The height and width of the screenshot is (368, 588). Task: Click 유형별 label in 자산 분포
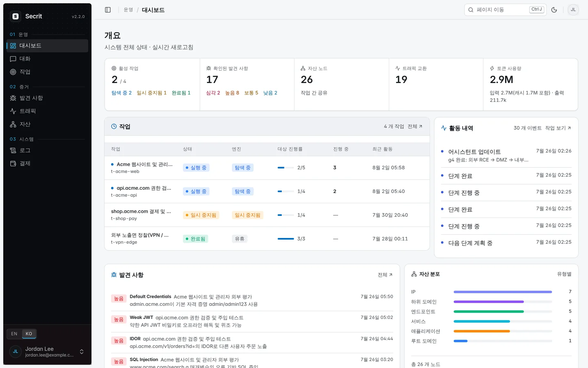[x=564, y=274]
